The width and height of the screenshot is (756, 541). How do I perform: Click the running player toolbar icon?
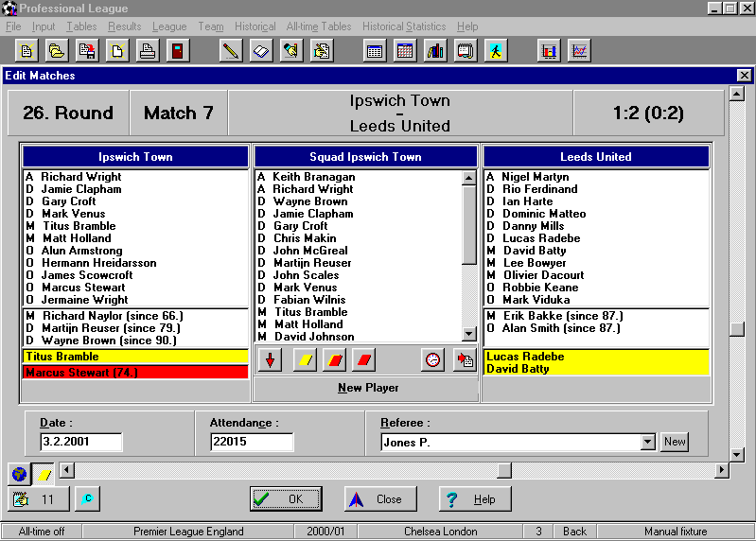pyautogui.click(x=496, y=50)
